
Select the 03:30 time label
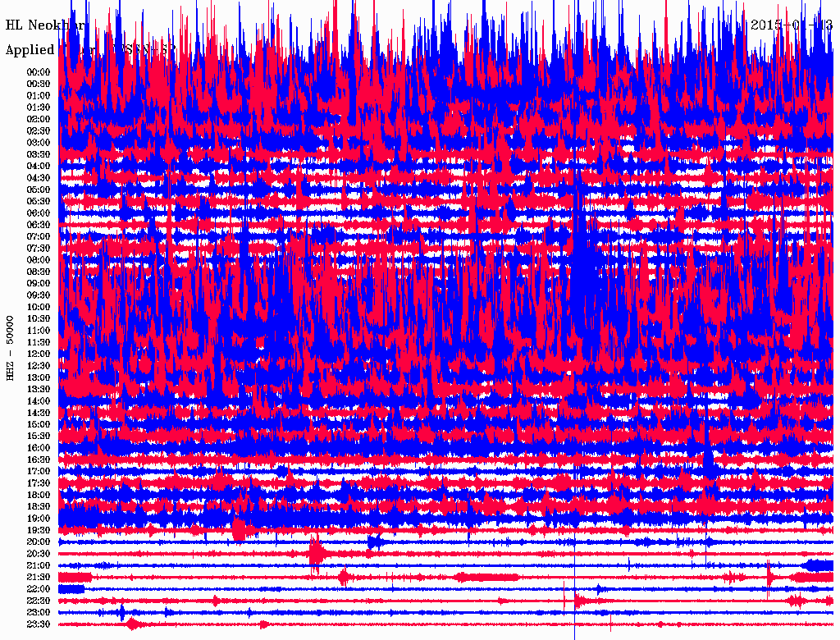tap(39, 154)
